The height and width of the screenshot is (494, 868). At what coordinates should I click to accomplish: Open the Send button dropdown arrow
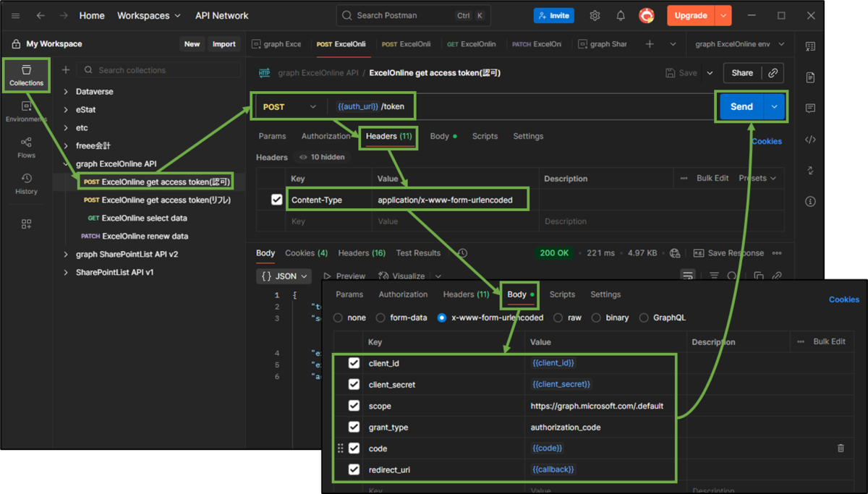(x=775, y=106)
